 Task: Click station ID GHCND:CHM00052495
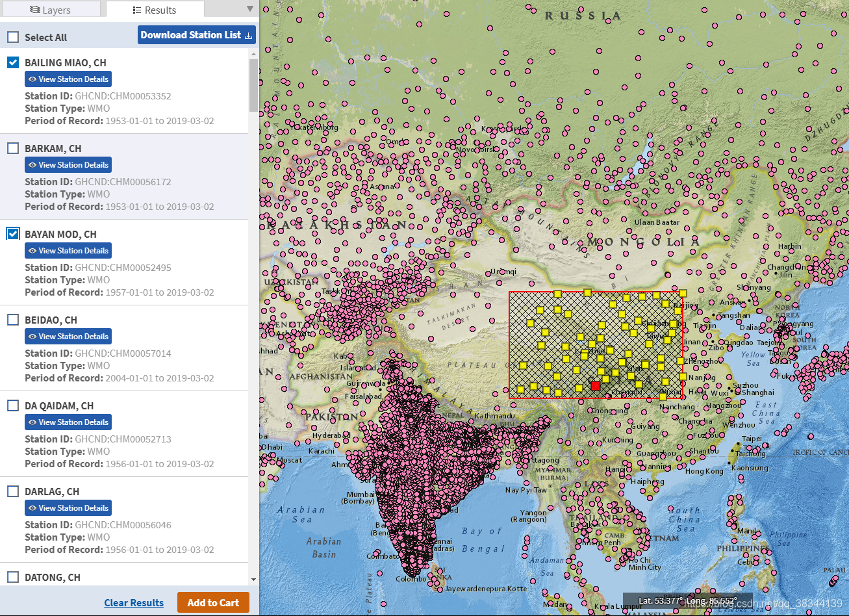(123, 268)
